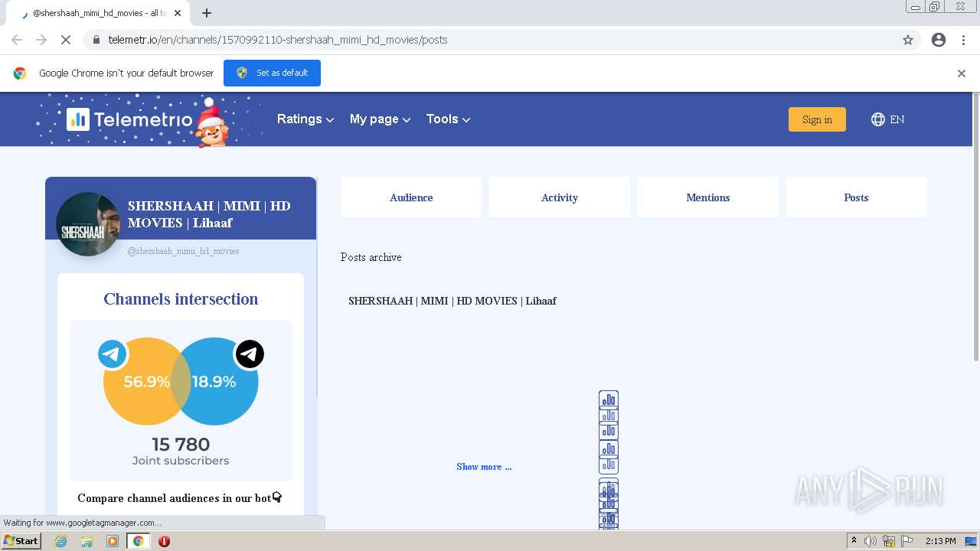This screenshot has height=551, width=980.
Task: Stop loading the page
Action: point(66,40)
